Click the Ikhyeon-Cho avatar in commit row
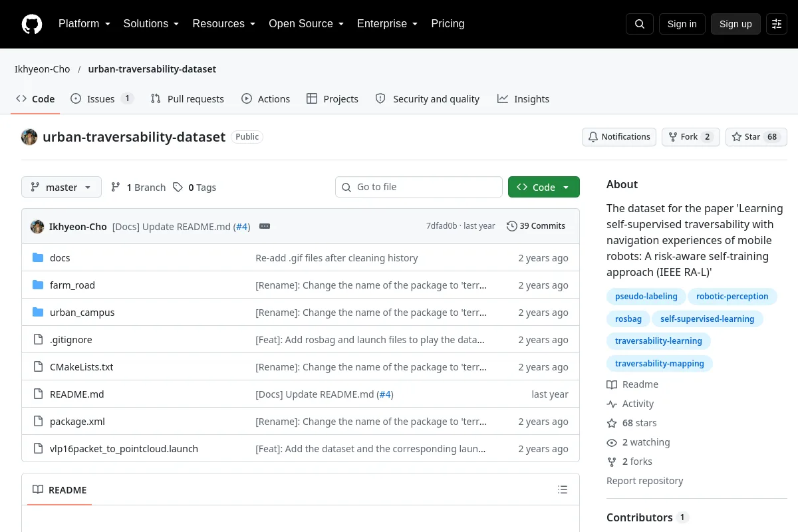 37,226
